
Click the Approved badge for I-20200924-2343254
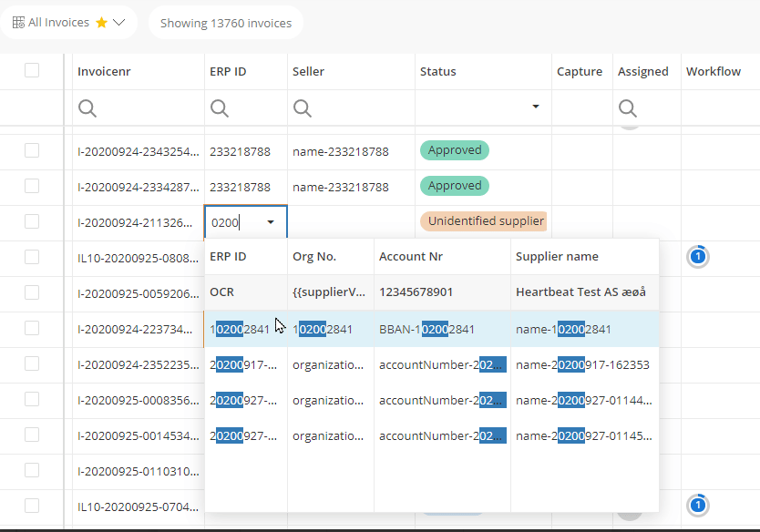point(454,150)
